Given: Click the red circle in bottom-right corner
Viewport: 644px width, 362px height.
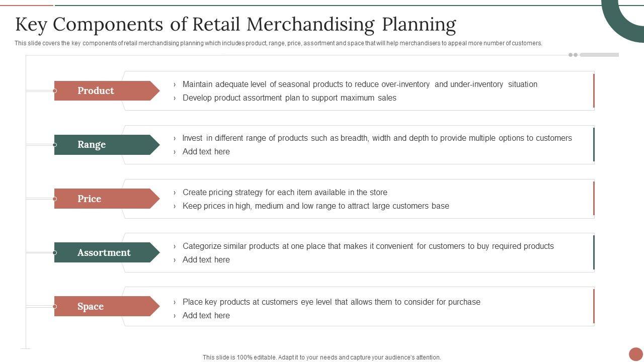Looking at the screenshot, I should point(636,354).
